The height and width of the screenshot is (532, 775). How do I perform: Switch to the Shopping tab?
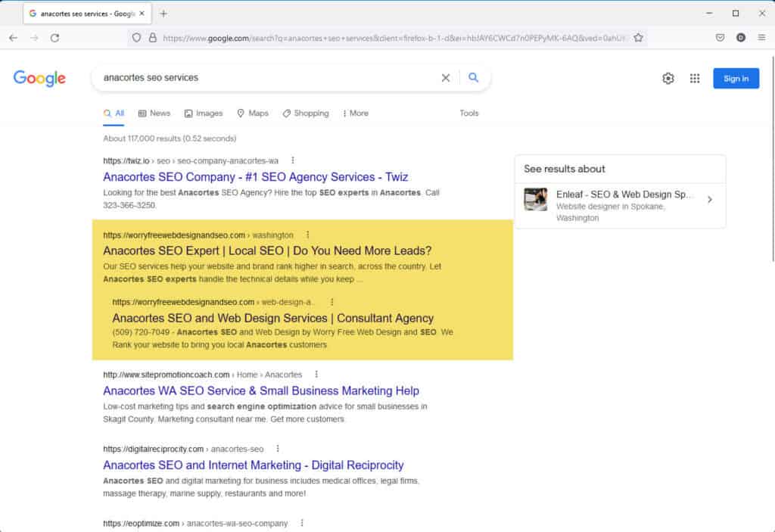(x=306, y=114)
